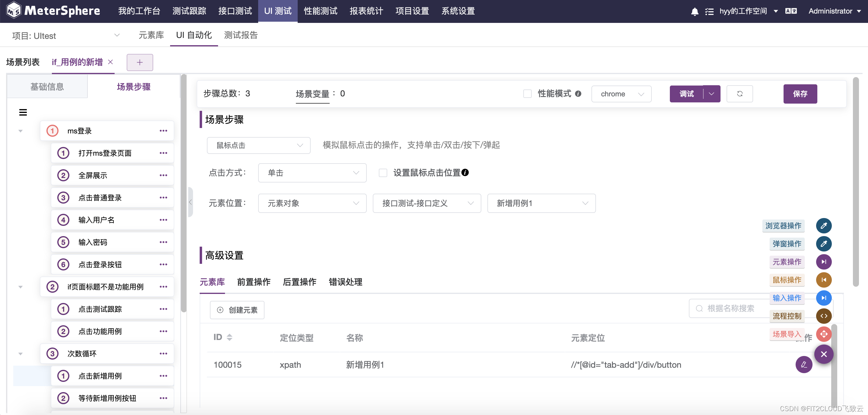868x415 pixels.
Task: Check 设置鼠标点击位置 checkbox
Action: pos(383,173)
